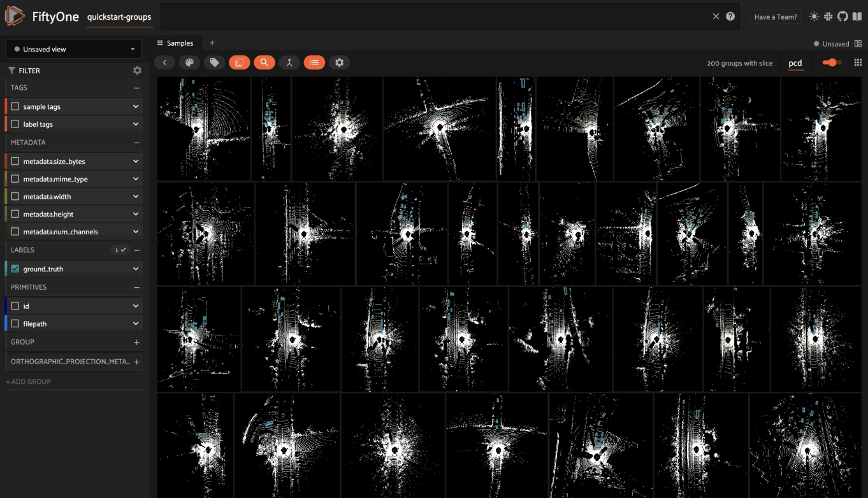The width and height of the screenshot is (868, 498).
Task: Click the FILTER funnel icon
Action: tap(11, 71)
